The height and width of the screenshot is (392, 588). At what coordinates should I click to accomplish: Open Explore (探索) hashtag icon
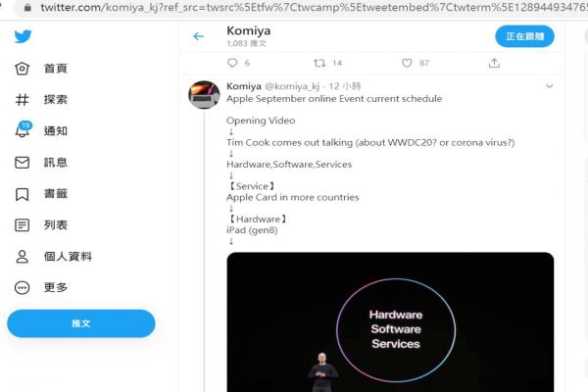23,99
